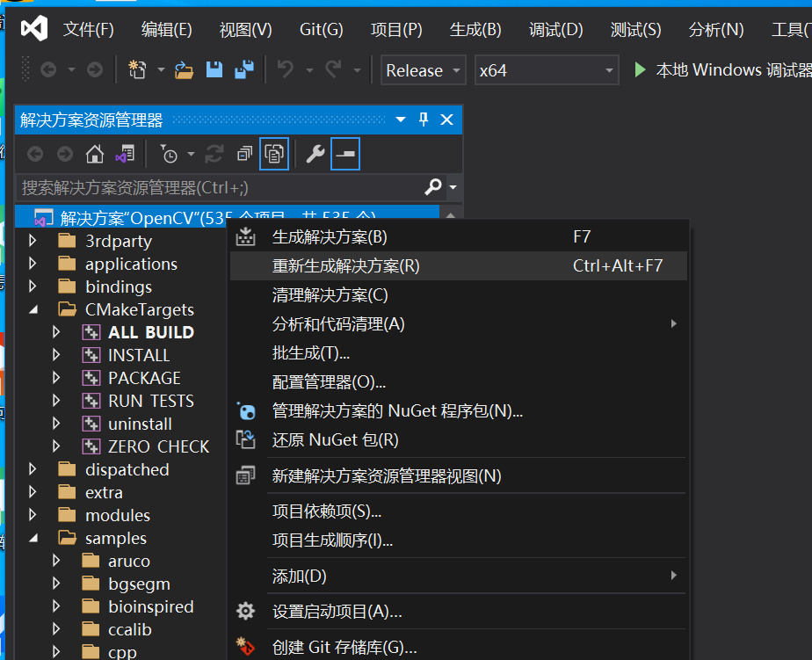This screenshot has width=812, height=660.
Task: Open the 编辑(E) menu
Action: [167, 30]
